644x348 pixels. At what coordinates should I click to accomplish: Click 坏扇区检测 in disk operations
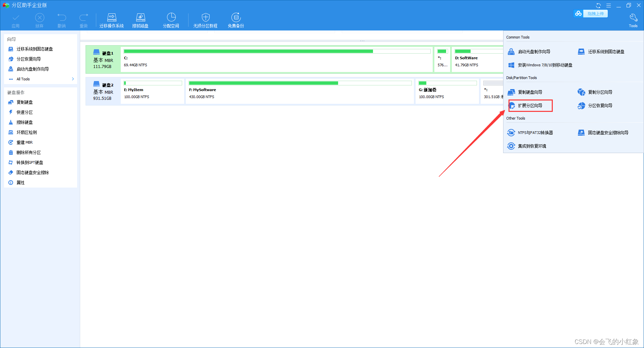[26, 132]
